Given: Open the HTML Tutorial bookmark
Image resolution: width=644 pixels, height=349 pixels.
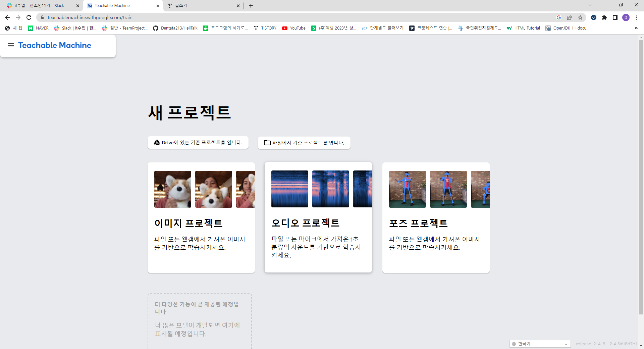Looking at the screenshot, I should click(x=523, y=28).
